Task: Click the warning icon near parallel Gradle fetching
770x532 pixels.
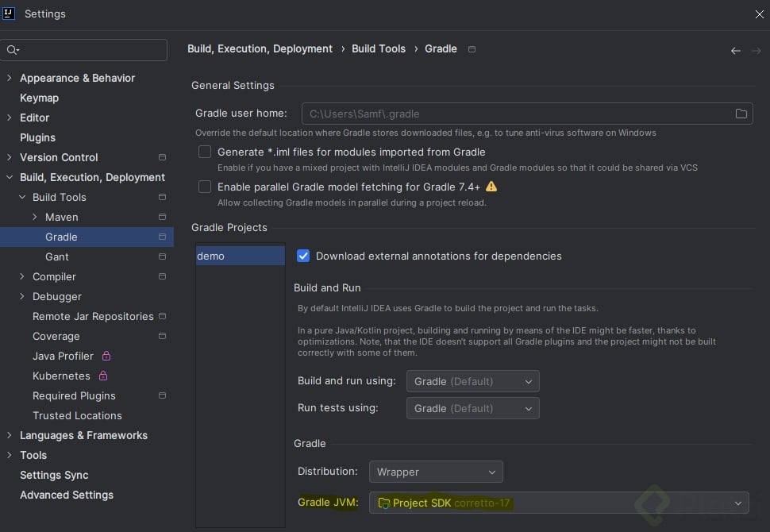Action: (491, 187)
